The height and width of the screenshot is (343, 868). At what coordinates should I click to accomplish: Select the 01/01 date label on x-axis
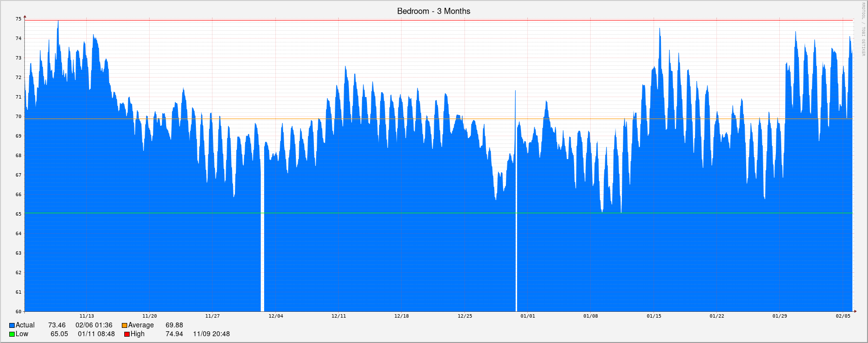(527, 316)
